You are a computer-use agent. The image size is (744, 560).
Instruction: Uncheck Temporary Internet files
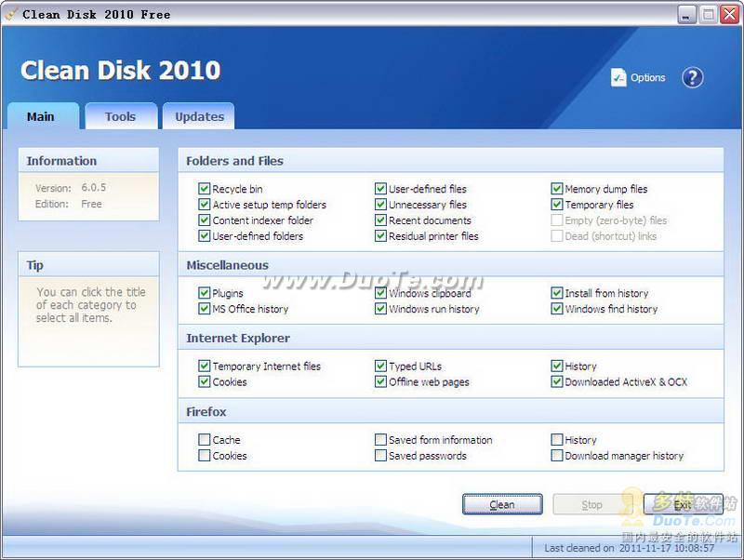204,367
